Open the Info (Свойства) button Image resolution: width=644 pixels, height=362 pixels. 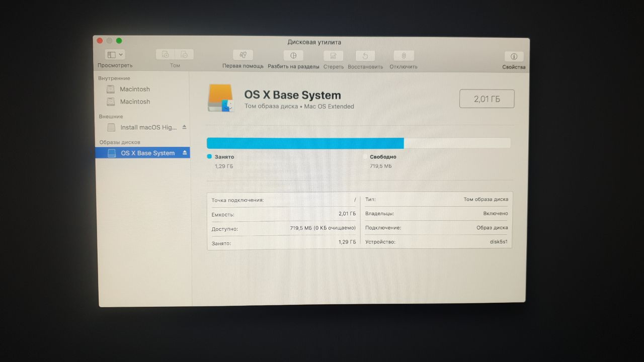(514, 56)
